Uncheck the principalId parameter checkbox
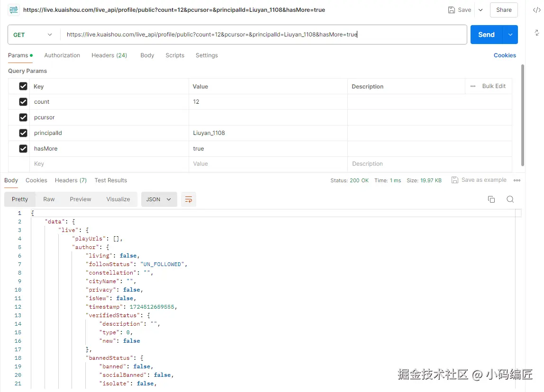Image resolution: width=544 pixels, height=392 pixels. (x=23, y=133)
